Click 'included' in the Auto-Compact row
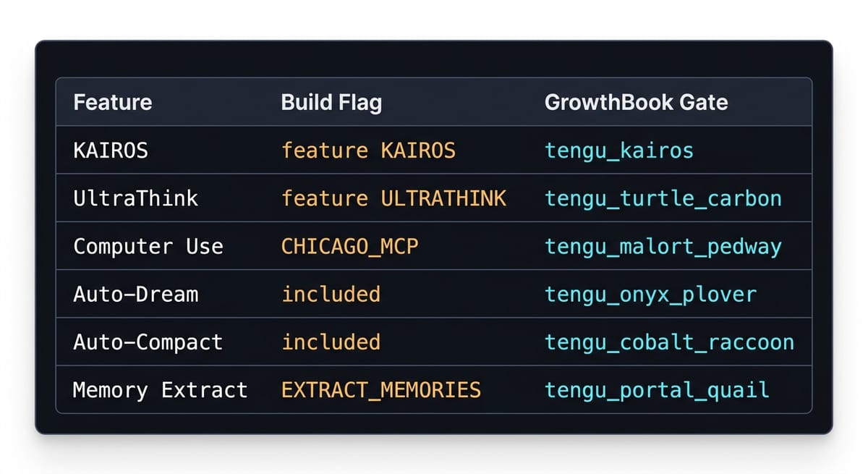 [331, 342]
